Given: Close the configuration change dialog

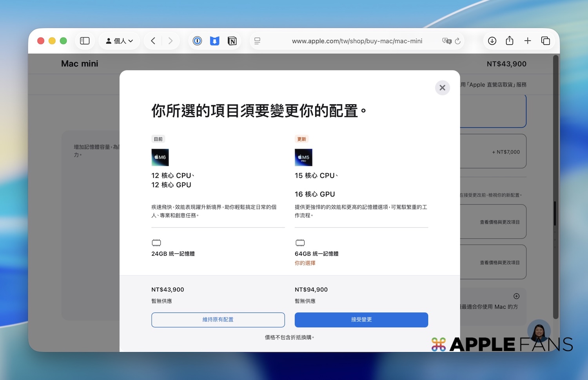Looking at the screenshot, I should point(442,88).
